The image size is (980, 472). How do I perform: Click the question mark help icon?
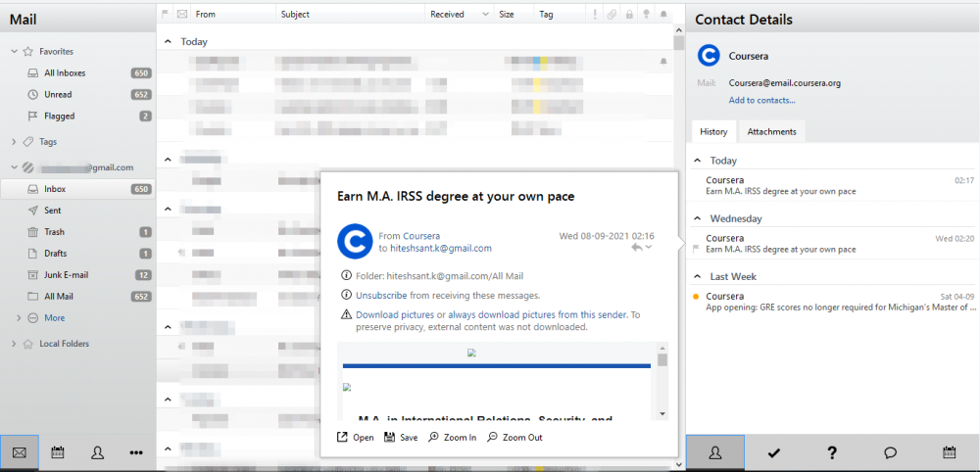pos(832,452)
